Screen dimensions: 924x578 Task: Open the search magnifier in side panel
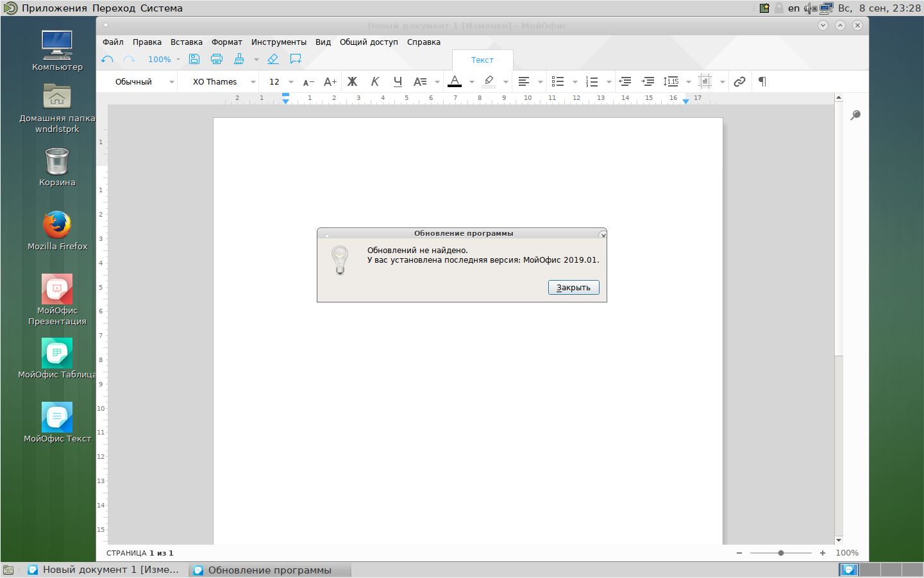pyautogui.click(x=855, y=115)
